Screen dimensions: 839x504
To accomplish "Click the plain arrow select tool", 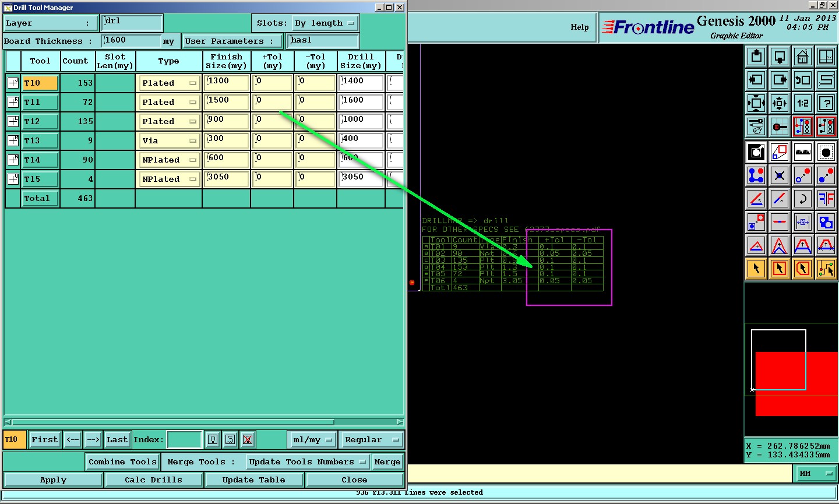I will click(x=756, y=269).
